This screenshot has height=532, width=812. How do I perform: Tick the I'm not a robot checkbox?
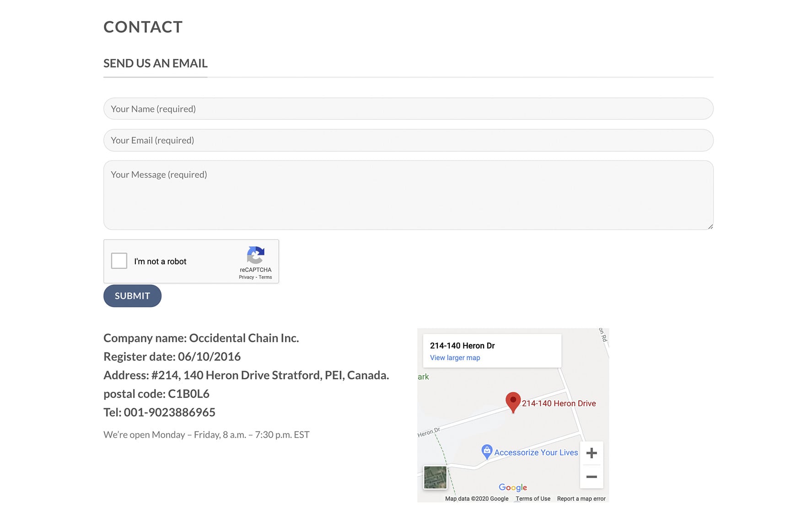point(119,261)
